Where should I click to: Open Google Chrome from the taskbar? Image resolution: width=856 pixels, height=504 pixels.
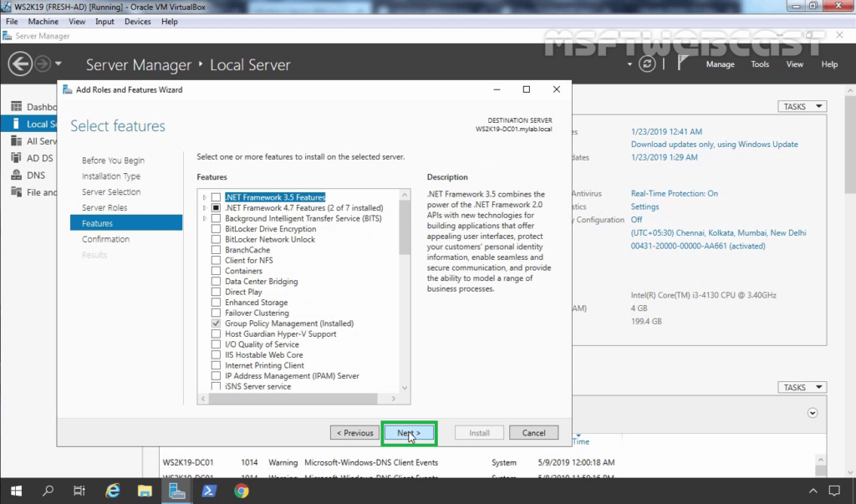click(242, 491)
